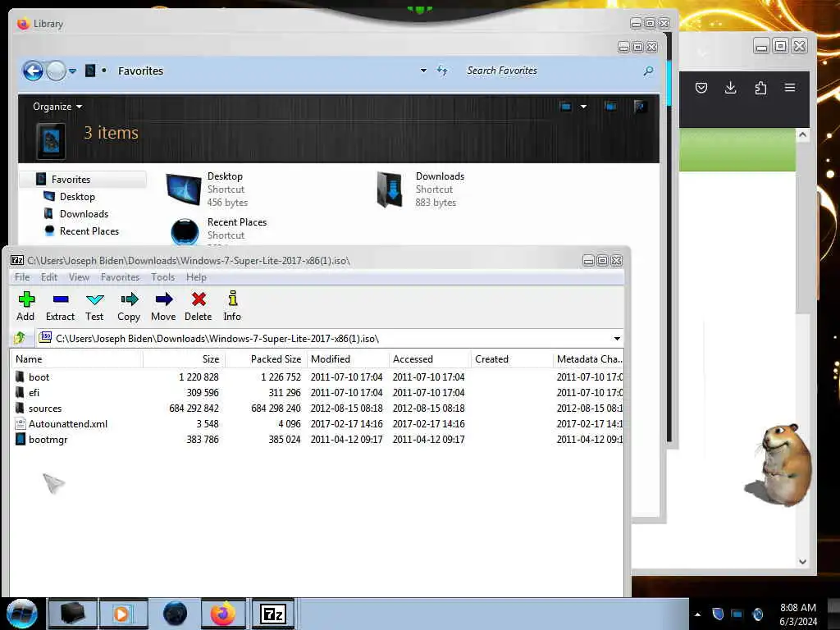Click the Search Favorites field
This screenshot has height=630, width=840.
[552, 71]
